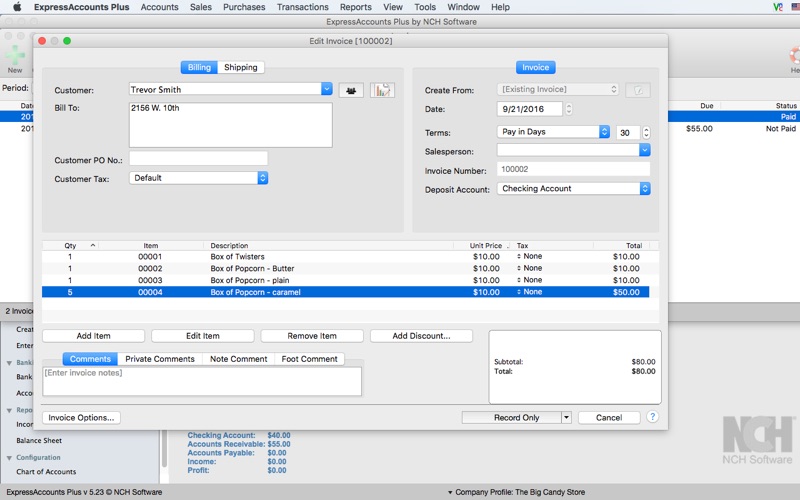The image size is (800, 500).
Task: Open the Tax selector for Box of Twisters
Action: pyautogui.click(x=529, y=257)
